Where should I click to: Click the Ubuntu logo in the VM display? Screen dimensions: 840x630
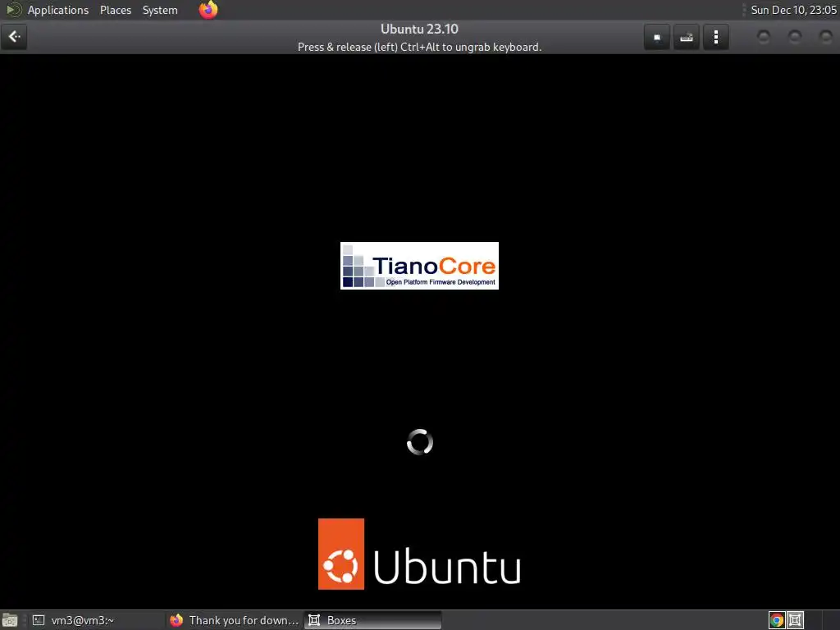[x=419, y=554]
